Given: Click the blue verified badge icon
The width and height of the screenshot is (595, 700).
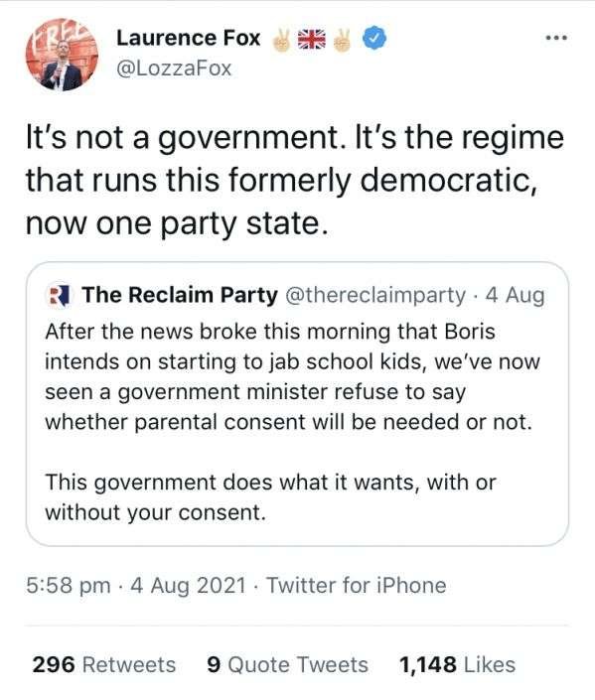Looking at the screenshot, I should click(374, 39).
